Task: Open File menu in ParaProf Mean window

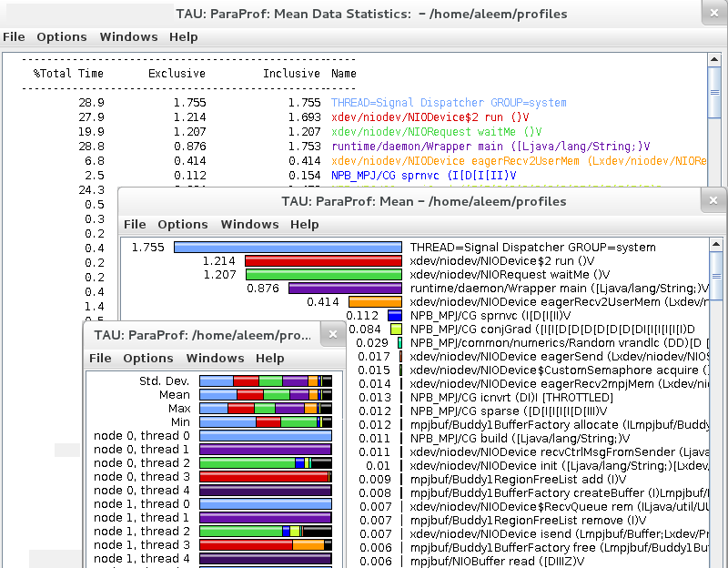Action: click(x=135, y=224)
